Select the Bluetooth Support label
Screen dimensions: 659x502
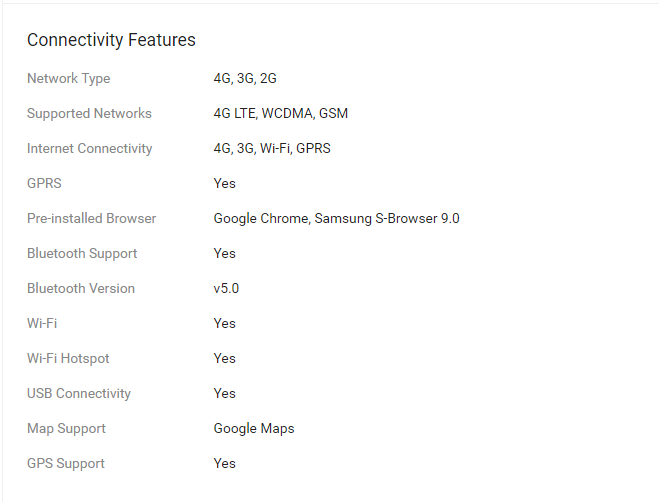(x=82, y=254)
